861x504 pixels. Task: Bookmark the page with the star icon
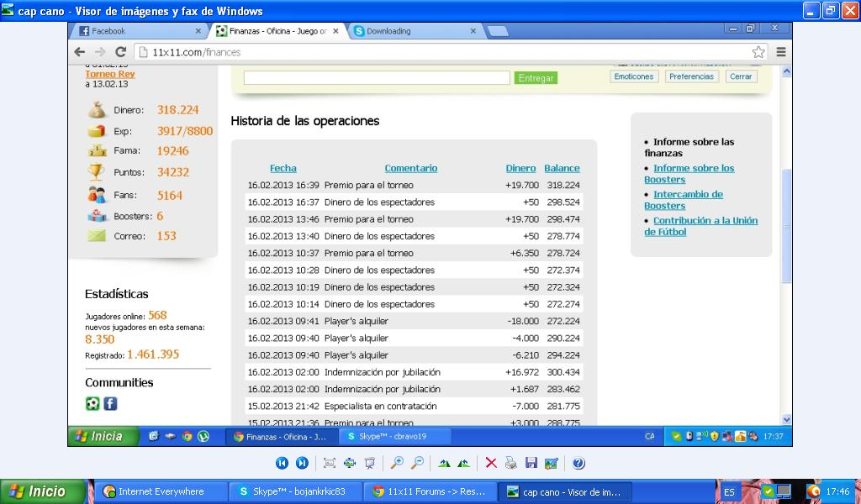coord(758,52)
